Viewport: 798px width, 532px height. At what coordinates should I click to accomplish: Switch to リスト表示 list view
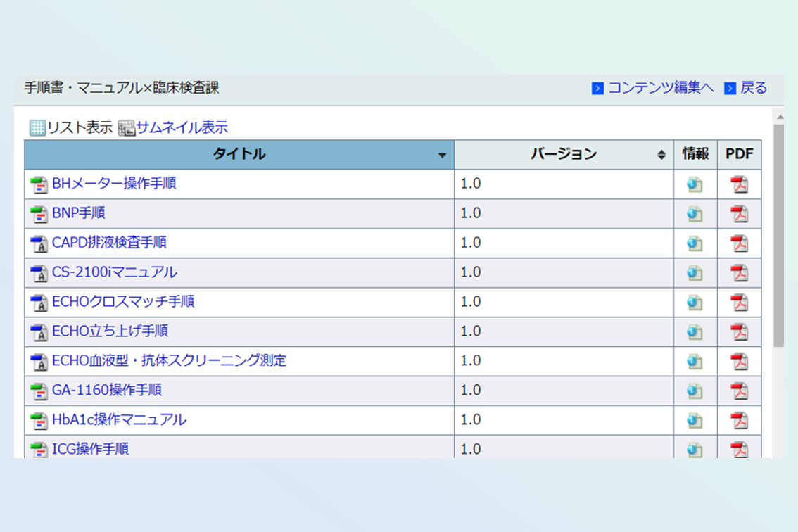coord(71,127)
